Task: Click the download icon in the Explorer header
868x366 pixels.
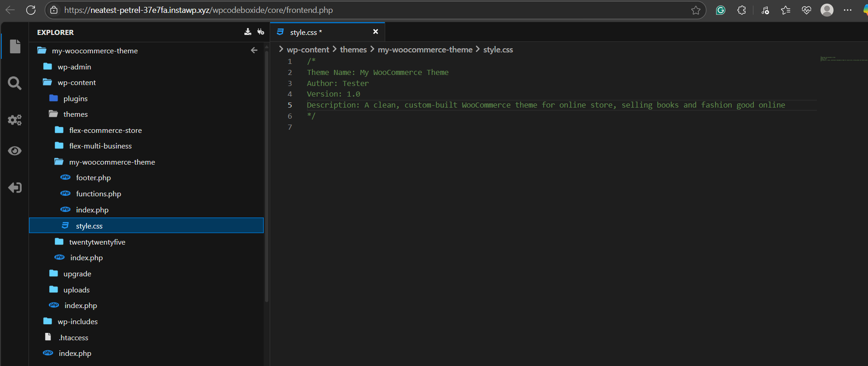Action: point(248,32)
